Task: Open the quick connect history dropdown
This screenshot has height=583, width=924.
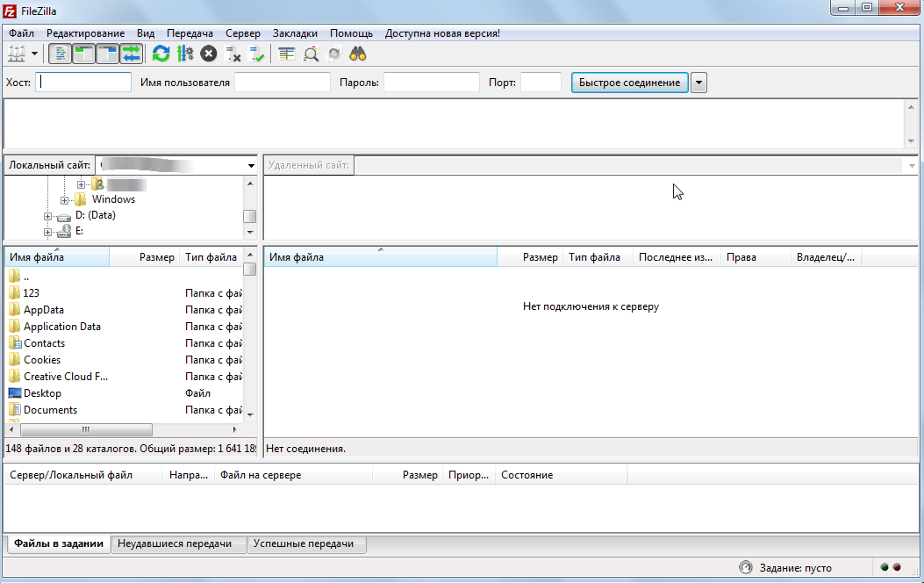Action: coord(698,83)
